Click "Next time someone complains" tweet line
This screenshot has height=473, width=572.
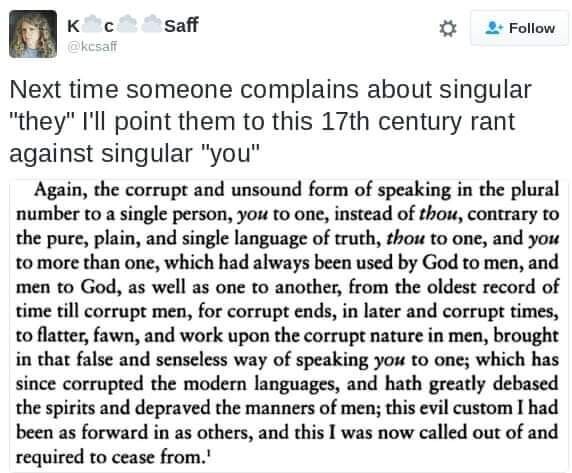pos(185,90)
